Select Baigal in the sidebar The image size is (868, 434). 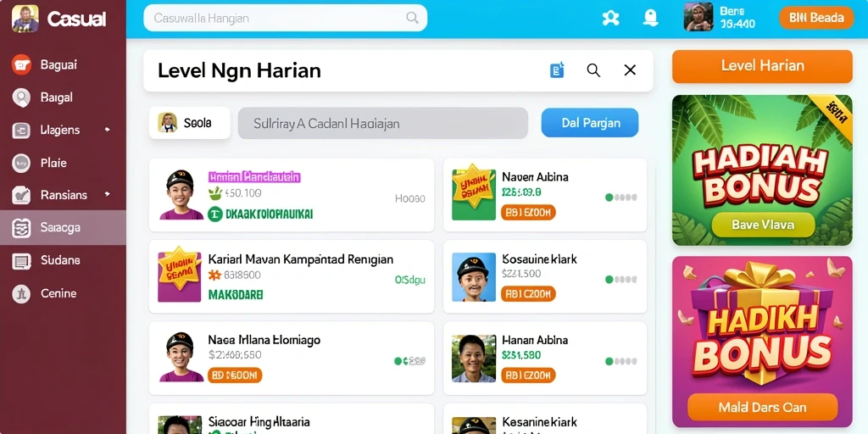(x=57, y=97)
